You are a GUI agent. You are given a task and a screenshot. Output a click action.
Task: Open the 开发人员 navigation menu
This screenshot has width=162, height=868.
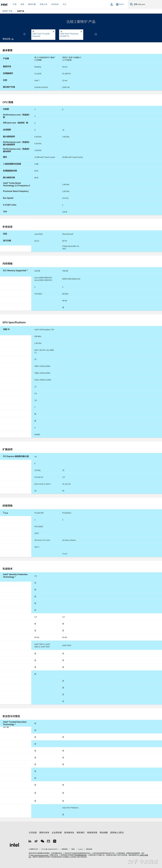point(43,4)
